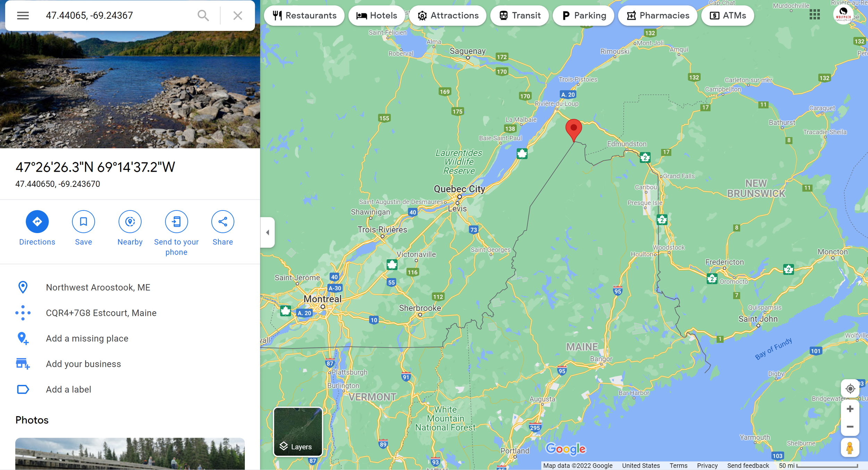Image resolution: width=868 pixels, height=470 pixels.
Task: Zoom in on the map
Action: point(850,409)
